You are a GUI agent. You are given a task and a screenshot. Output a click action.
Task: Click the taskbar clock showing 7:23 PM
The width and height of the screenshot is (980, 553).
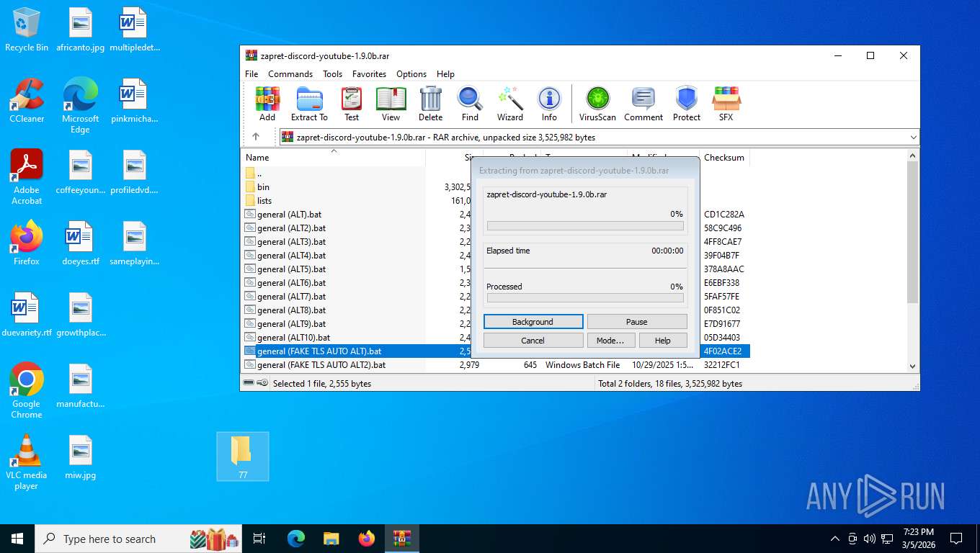918,539
